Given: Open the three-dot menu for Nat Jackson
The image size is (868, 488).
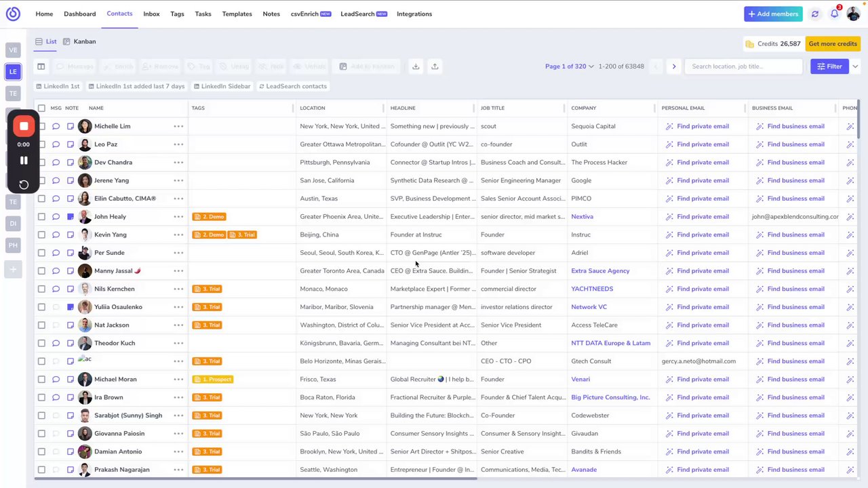Looking at the screenshot, I should pos(178,325).
